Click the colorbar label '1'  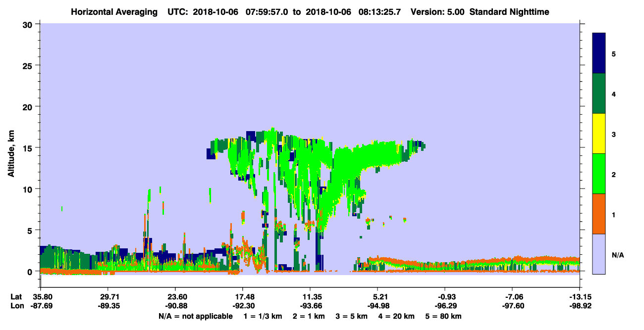click(x=613, y=214)
